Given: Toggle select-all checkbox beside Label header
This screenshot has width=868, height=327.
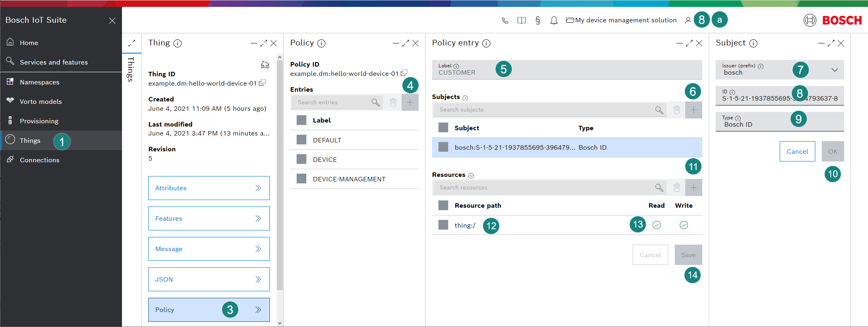Looking at the screenshot, I should tap(301, 120).
